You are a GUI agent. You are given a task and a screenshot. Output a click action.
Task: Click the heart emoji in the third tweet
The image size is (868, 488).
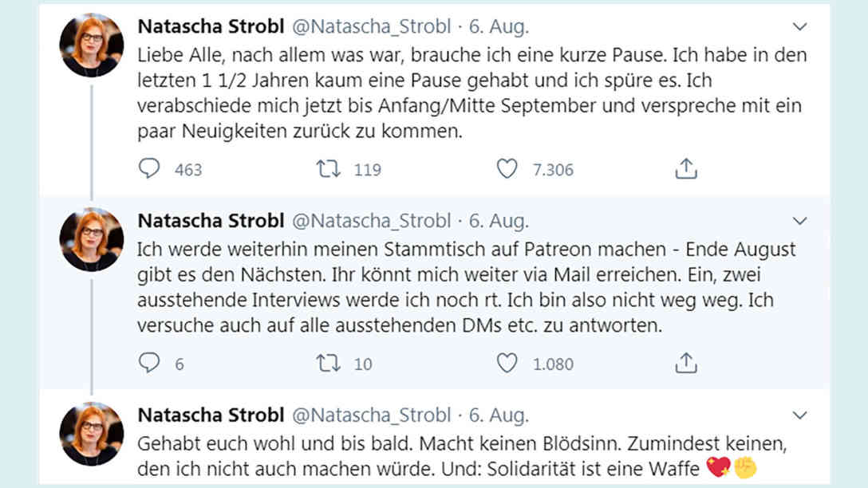click(x=718, y=465)
